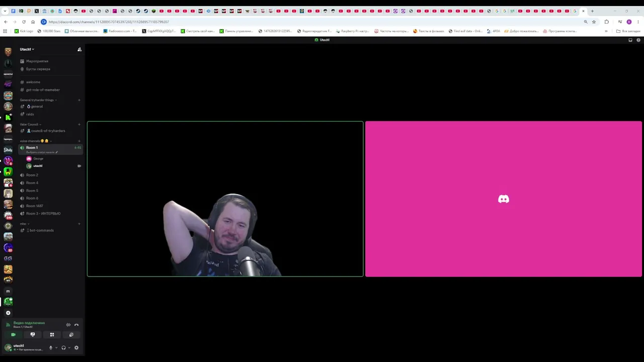Share your screen from the voice panel
Viewport: 644px width, 362px height.
click(33, 335)
